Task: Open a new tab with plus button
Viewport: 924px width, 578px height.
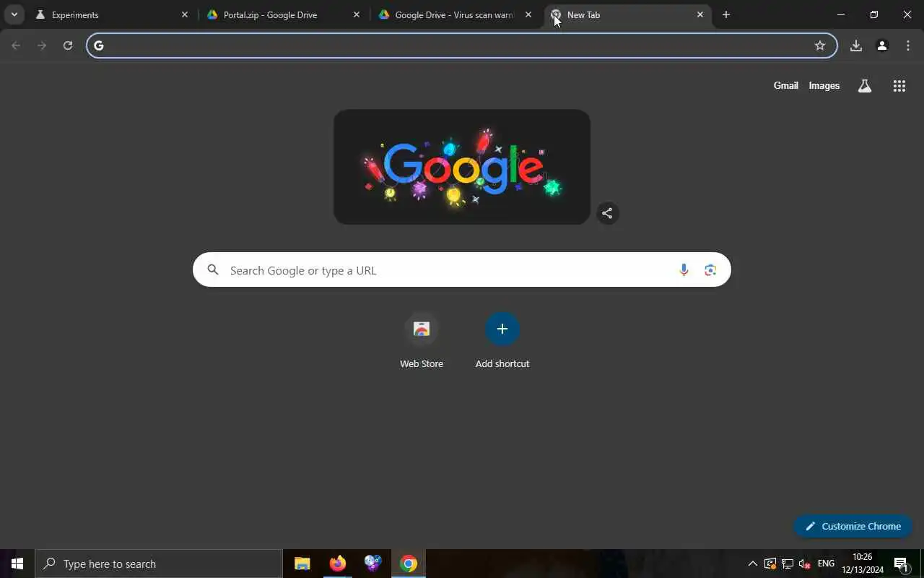Action: (x=726, y=14)
